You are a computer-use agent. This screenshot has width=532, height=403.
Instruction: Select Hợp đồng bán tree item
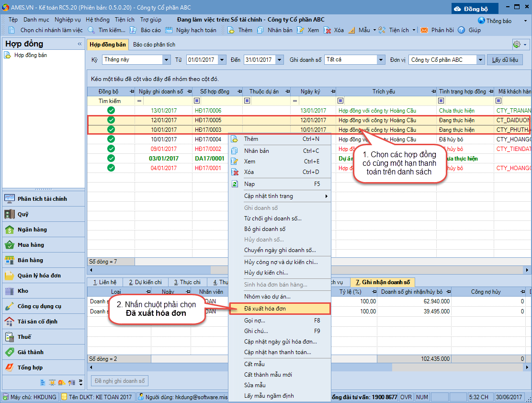click(x=30, y=55)
